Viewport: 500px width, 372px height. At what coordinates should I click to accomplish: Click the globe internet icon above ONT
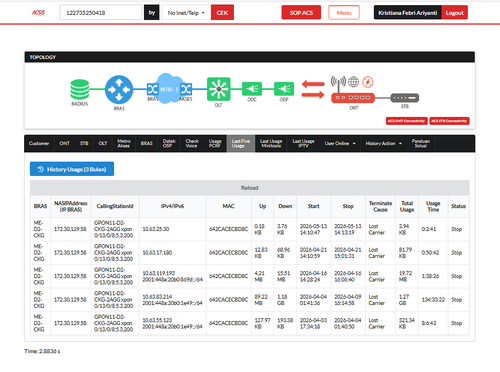pyautogui.click(x=353, y=82)
